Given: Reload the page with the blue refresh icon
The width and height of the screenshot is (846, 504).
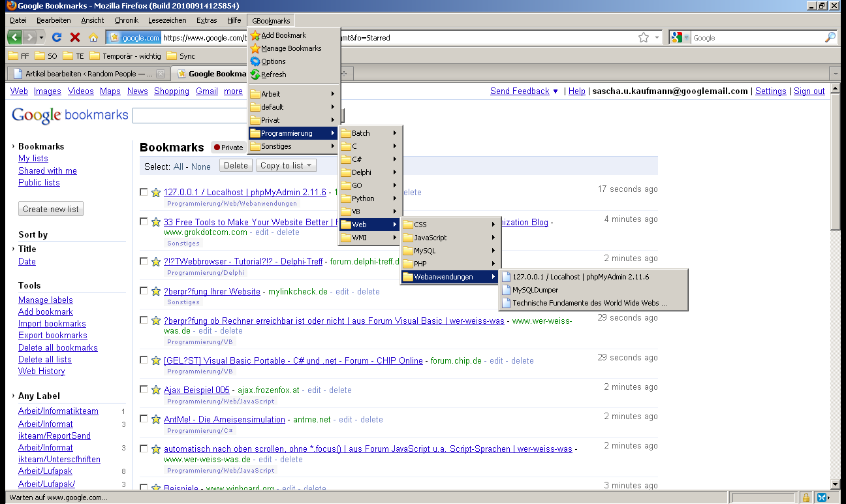Looking at the screenshot, I should click(x=57, y=37).
